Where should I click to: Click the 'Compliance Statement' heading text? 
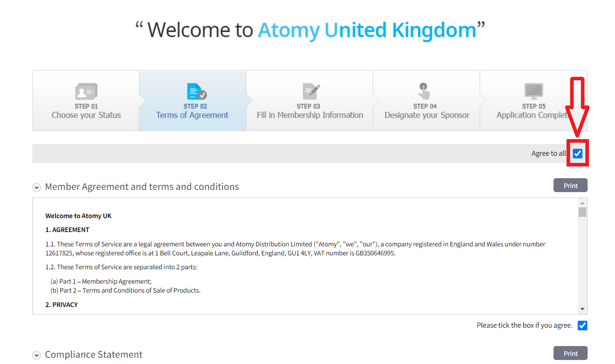click(x=93, y=355)
